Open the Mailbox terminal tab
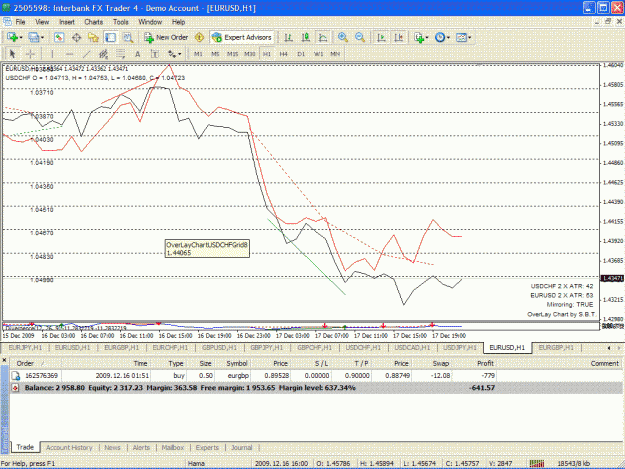 173,447
